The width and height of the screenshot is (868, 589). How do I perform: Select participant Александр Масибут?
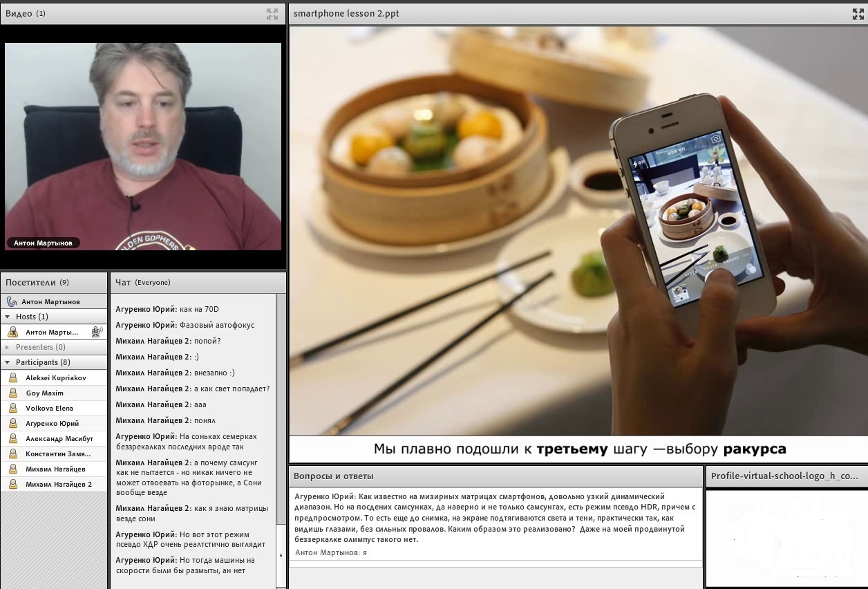point(54,439)
